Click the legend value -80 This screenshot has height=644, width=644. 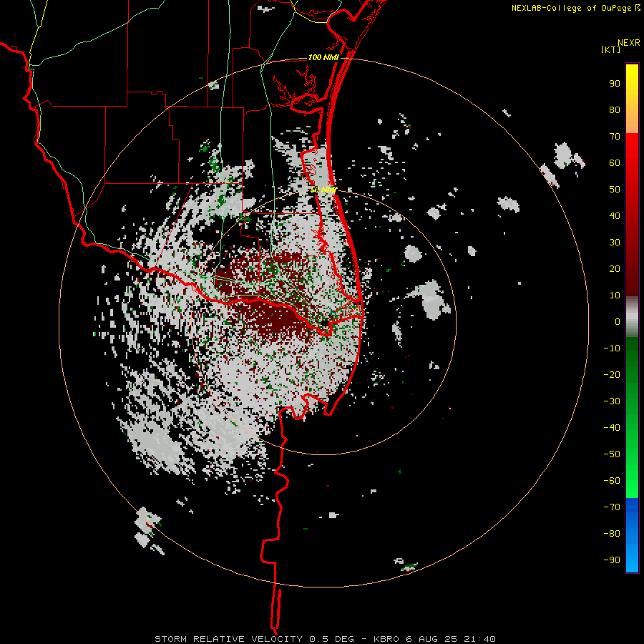612,534
